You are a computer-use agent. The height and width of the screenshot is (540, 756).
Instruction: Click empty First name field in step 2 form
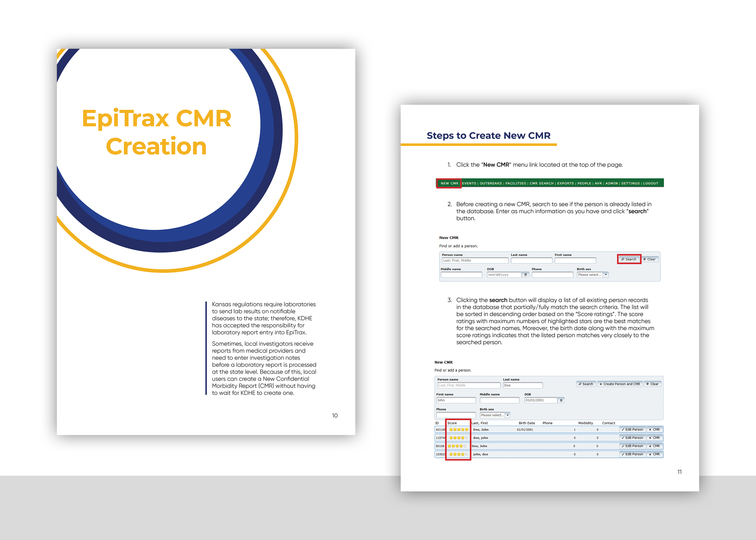click(575, 260)
